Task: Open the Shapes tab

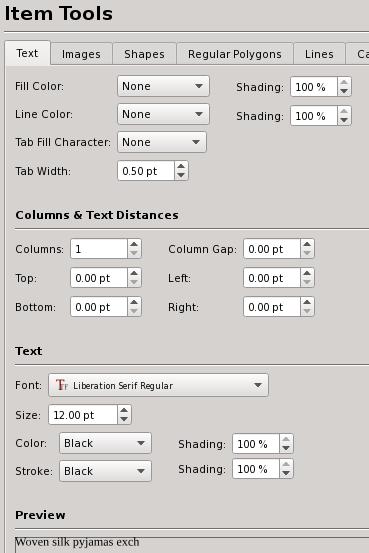Action: pos(144,54)
